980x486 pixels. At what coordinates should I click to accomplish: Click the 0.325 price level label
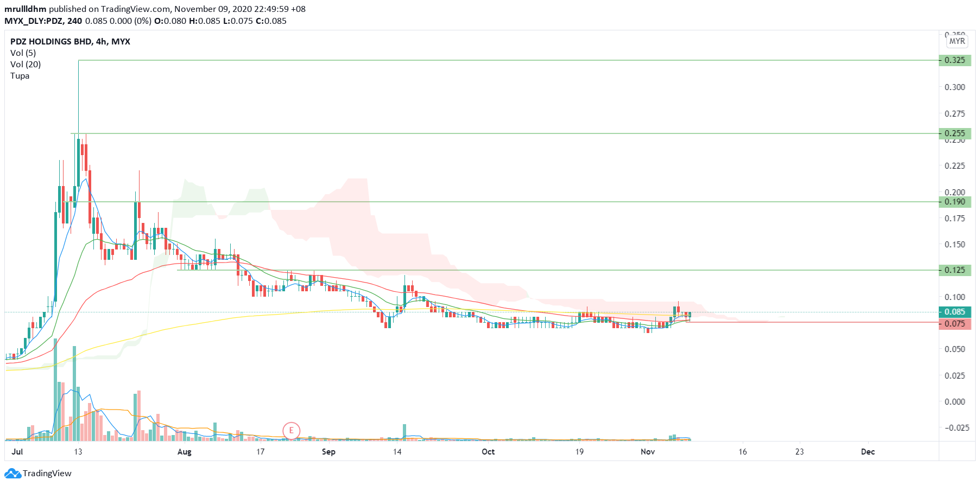point(955,60)
